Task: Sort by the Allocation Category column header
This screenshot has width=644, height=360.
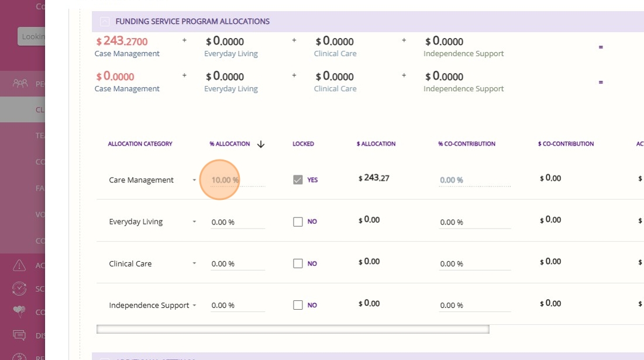Action: [140, 144]
